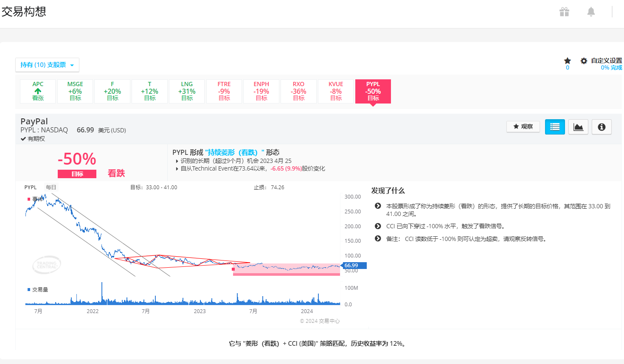Select the F +20% stock tab

[112, 91]
